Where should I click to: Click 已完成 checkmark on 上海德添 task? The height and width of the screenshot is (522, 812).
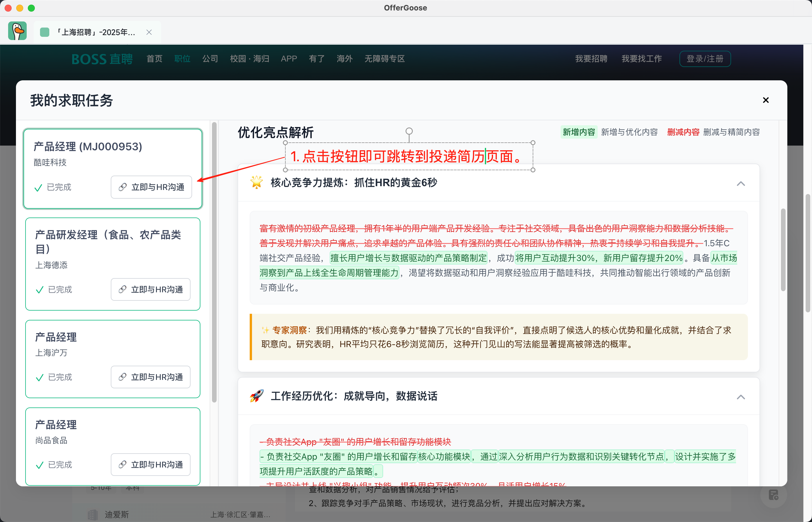click(40, 289)
